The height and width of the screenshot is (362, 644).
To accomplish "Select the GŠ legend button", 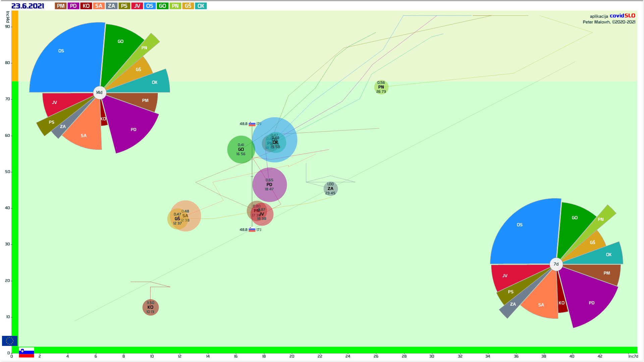I will (188, 6).
